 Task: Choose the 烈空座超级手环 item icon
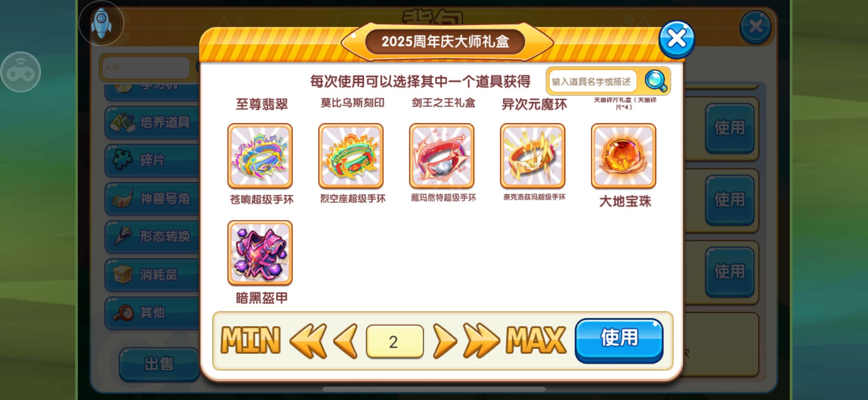(x=351, y=156)
